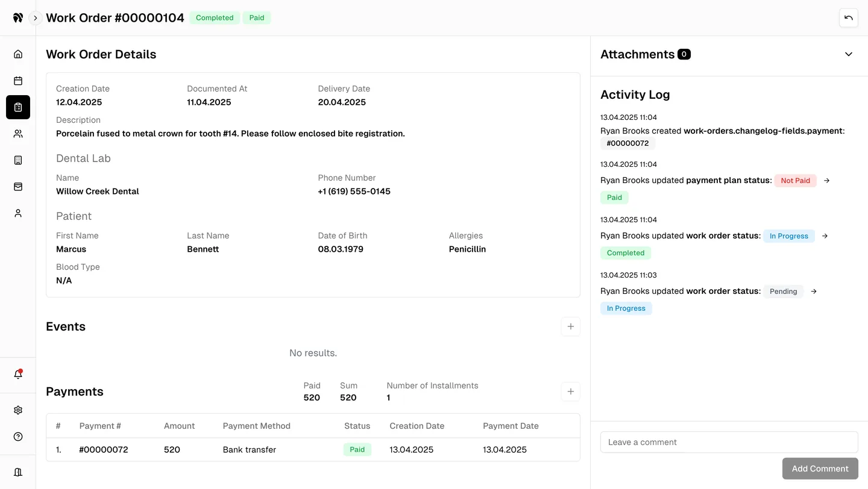Click the door icon at sidebar bottom
Viewport: 868px width, 489px height.
[18, 472]
